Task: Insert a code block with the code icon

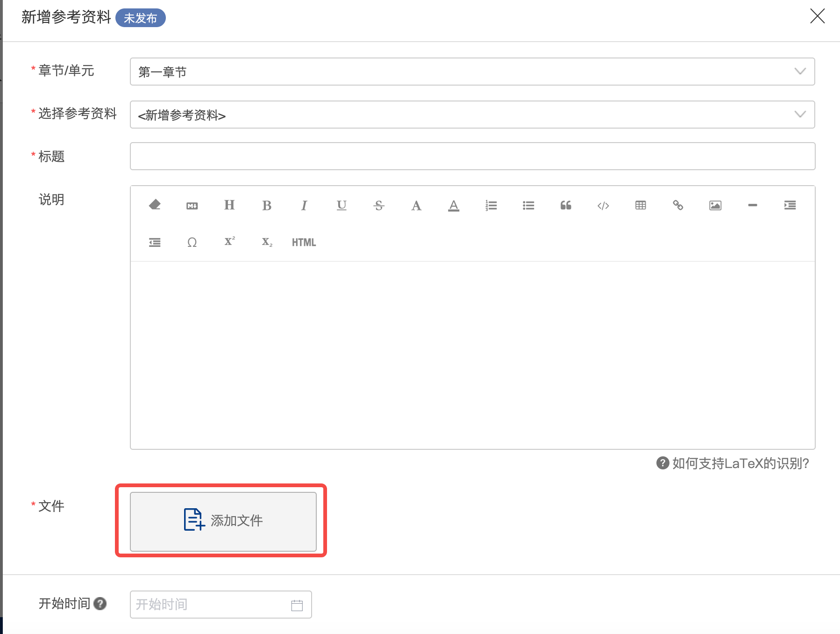Action: (x=603, y=206)
